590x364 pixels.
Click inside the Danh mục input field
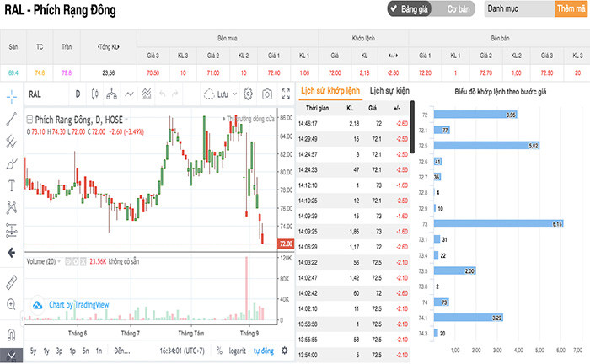[x=518, y=9]
